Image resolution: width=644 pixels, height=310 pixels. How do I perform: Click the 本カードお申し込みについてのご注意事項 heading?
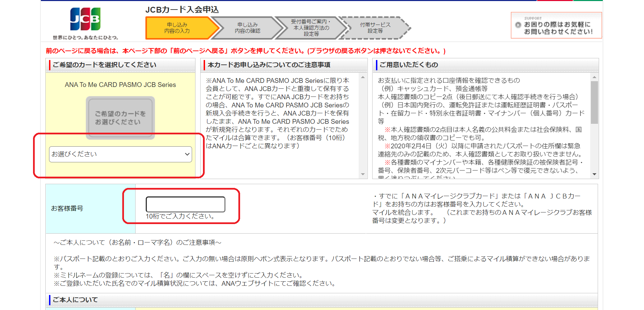[269, 65]
